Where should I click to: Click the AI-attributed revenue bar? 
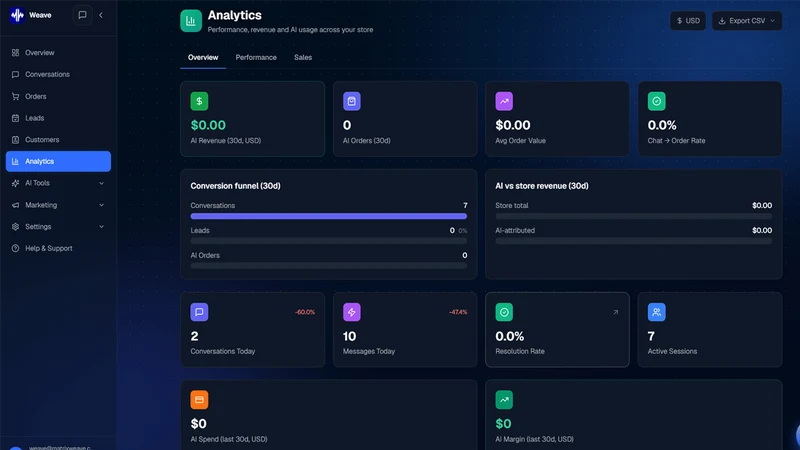[633, 241]
